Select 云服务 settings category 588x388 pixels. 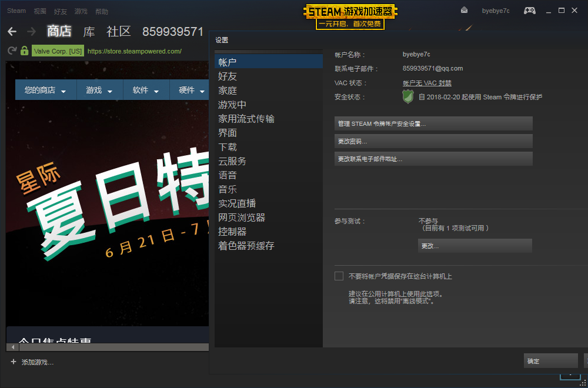[x=269, y=161]
